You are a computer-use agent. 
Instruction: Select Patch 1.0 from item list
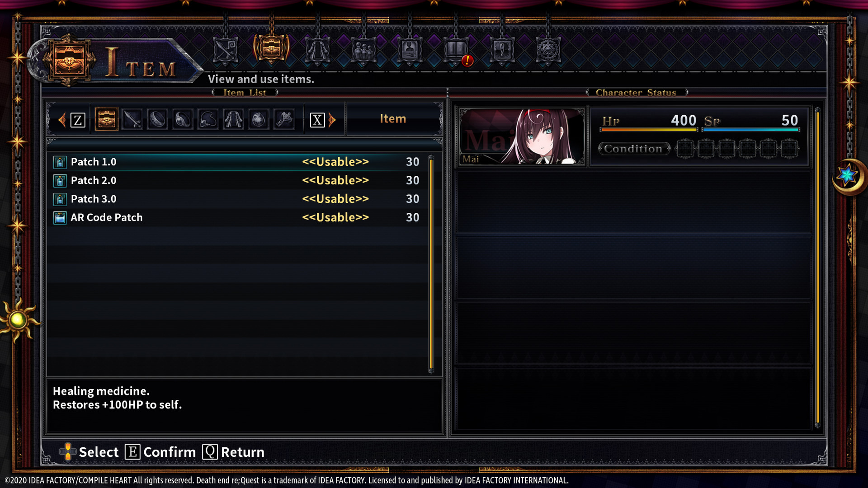(237, 161)
